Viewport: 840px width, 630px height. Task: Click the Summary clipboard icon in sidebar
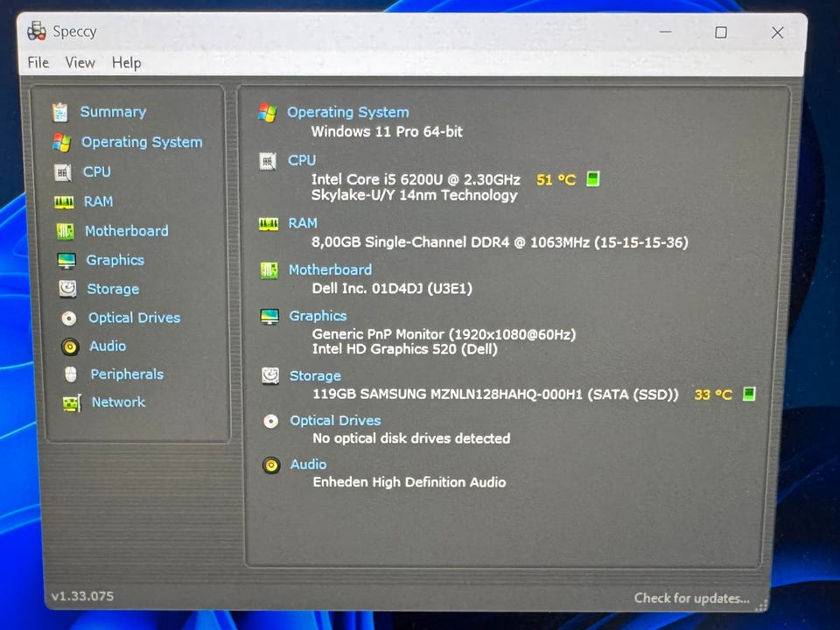pos(60,112)
